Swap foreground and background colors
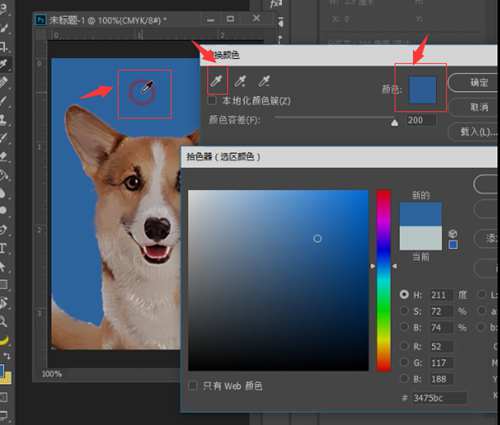 (7, 356)
